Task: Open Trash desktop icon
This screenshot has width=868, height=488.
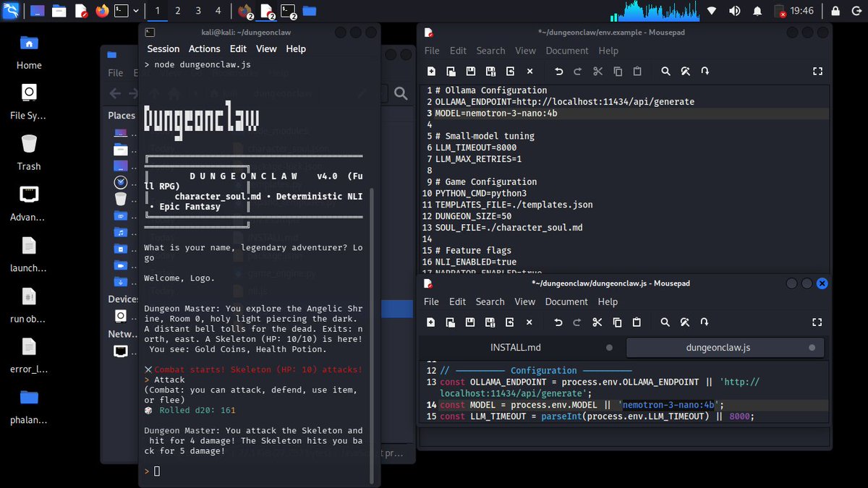Action: [29, 153]
